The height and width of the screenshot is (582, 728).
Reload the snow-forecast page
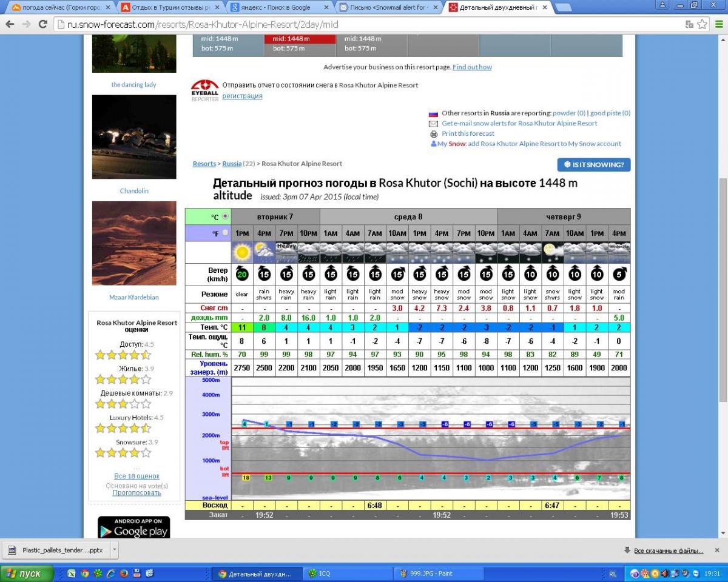(42, 24)
